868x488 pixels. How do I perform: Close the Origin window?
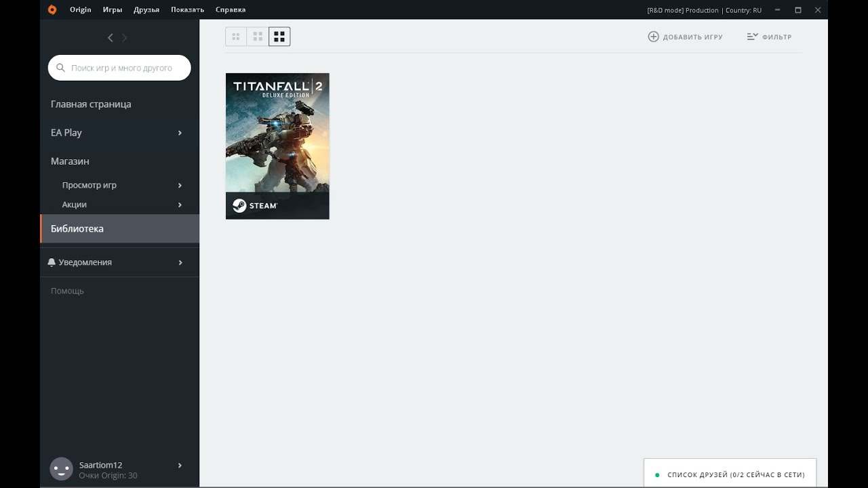(818, 9)
